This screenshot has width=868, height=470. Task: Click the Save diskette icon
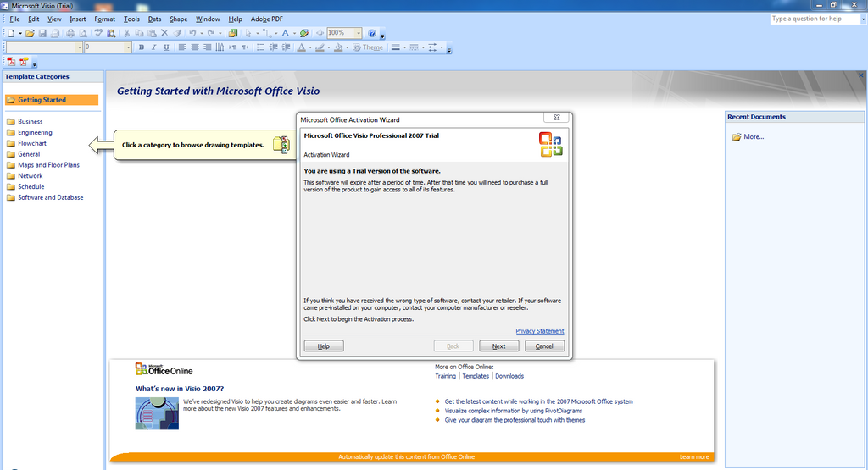coord(42,33)
